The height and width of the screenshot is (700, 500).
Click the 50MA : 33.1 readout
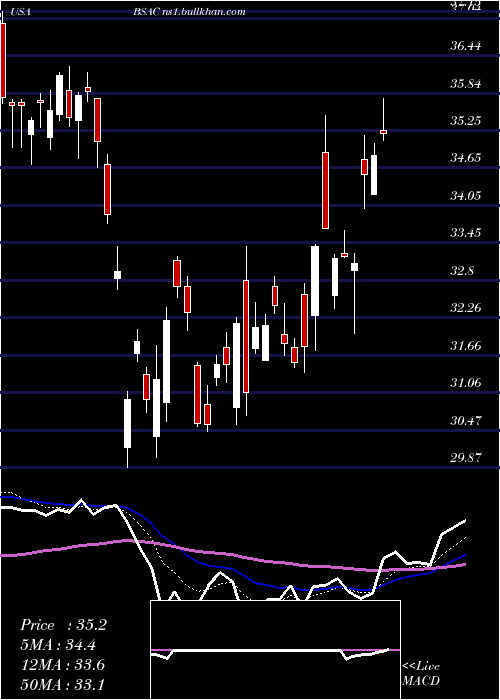[x=62, y=684]
